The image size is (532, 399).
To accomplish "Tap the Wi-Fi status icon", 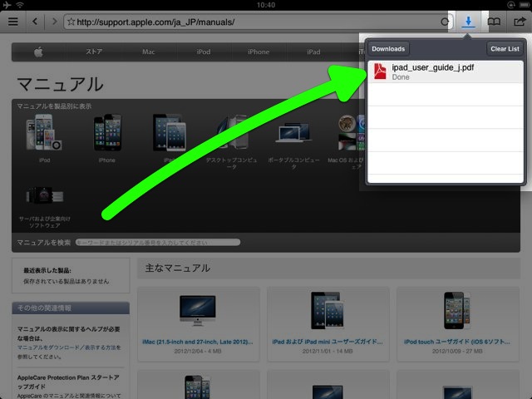I will [20, 5].
